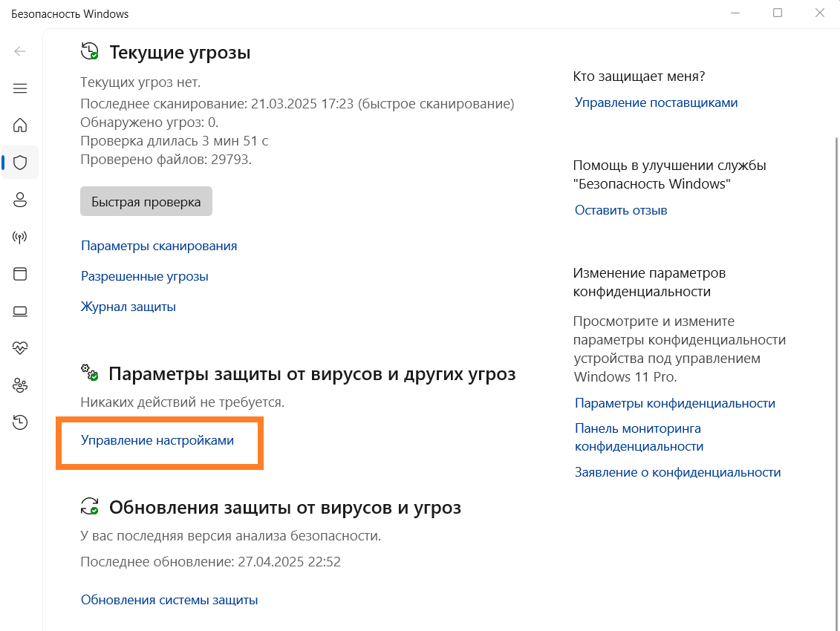840x631 pixels.
Task: Start scan with Быстрая проверка button
Action: point(146,201)
